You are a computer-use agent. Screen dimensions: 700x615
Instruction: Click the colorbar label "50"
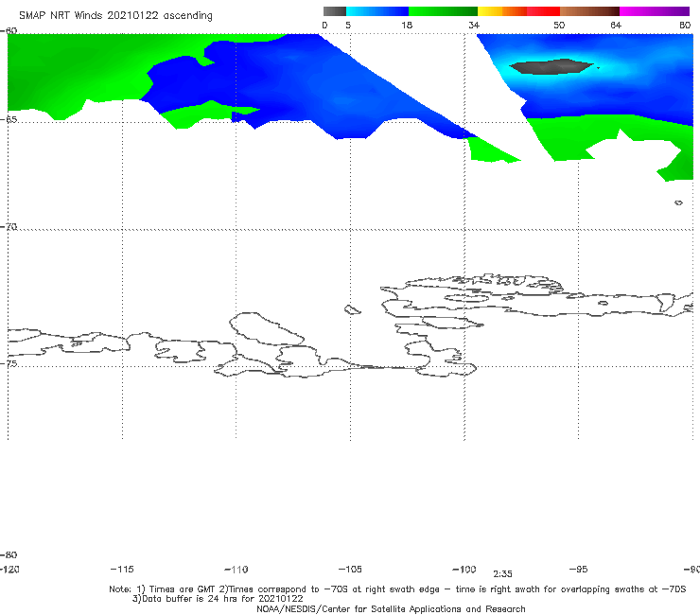click(559, 26)
